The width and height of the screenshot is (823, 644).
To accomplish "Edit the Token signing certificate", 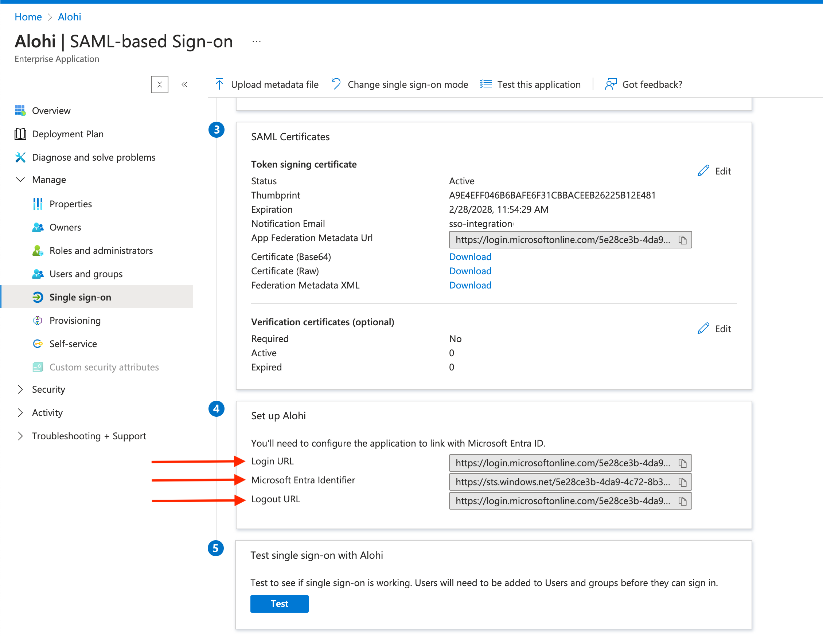I will click(714, 171).
